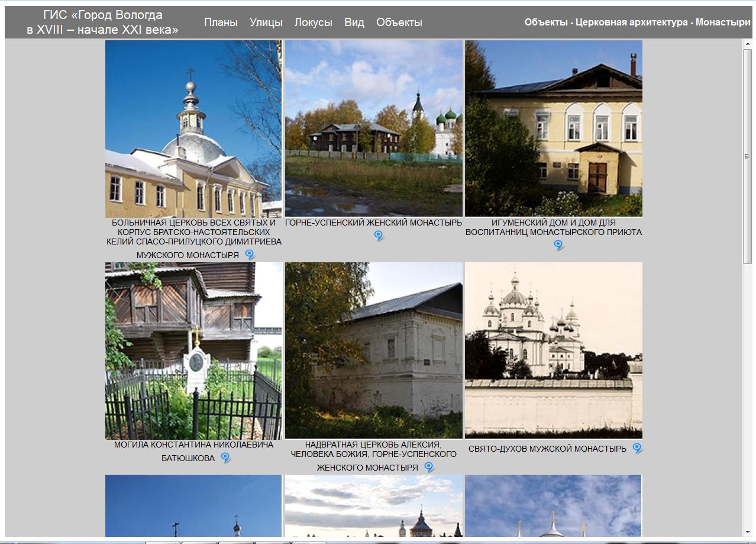Click the Объекты - Церковная архитектура - Монастыри breadcrumb
The height and width of the screenshot is (544, 756).
coord(637,22)
